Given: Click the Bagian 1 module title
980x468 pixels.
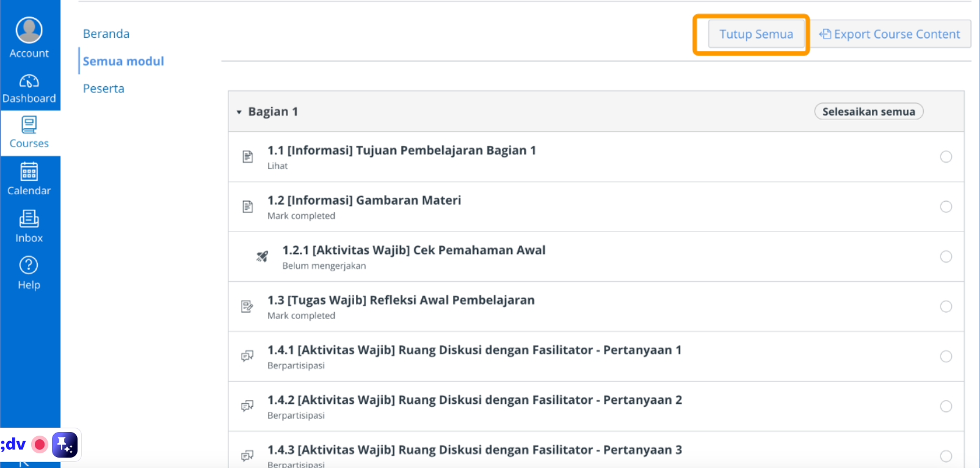Looking at the screenshot, I should (x=273, y=112).
